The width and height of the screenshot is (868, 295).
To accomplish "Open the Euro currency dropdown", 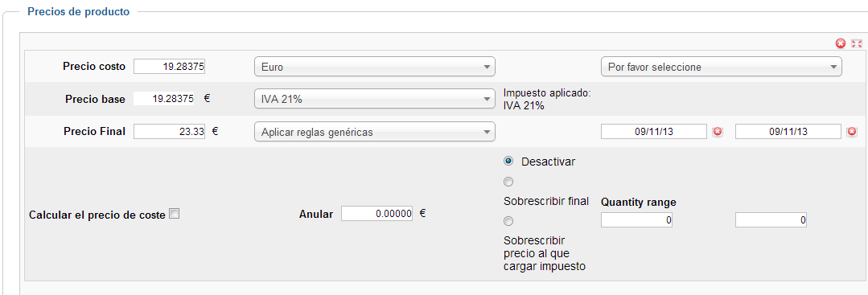I will tap(374, 67).
